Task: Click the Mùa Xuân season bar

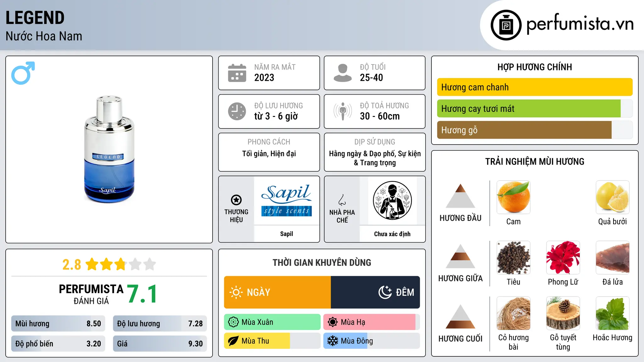Action: coord(272,322)
